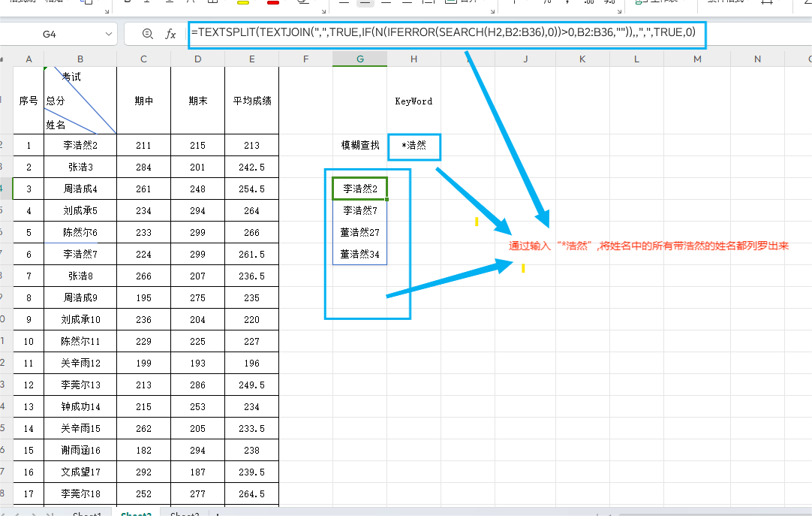Click the 期中 header cell

pos(143,101)
